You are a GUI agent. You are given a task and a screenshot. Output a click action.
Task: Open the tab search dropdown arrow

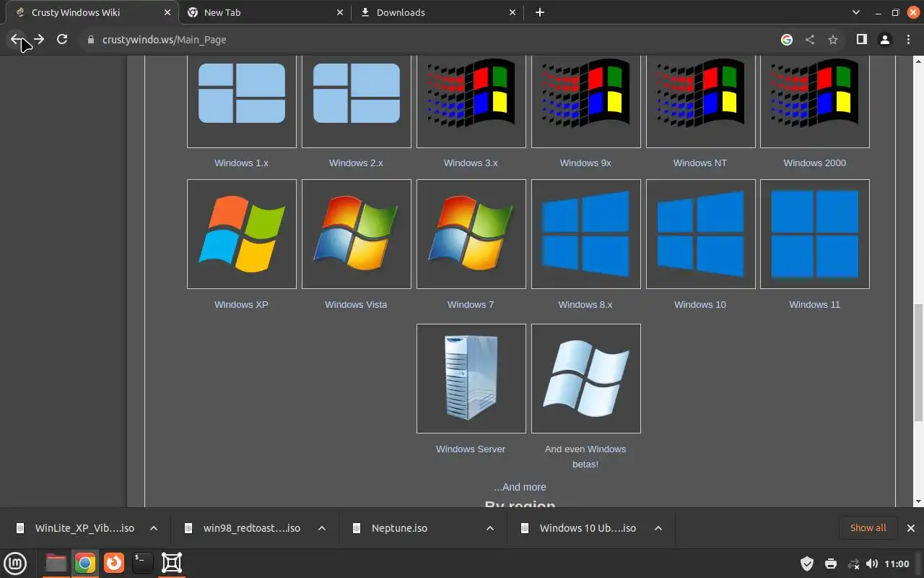856,12
